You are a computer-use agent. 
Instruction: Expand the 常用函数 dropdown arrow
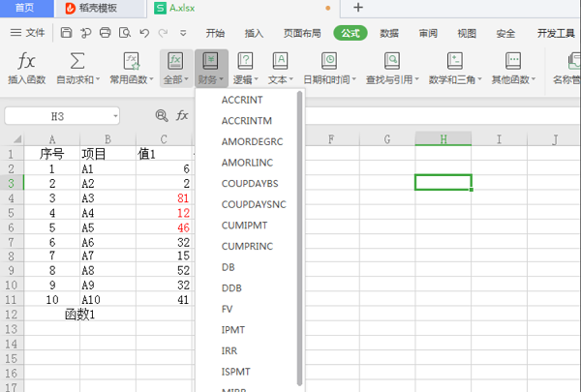pyautogui.click(x=151, y=79)
